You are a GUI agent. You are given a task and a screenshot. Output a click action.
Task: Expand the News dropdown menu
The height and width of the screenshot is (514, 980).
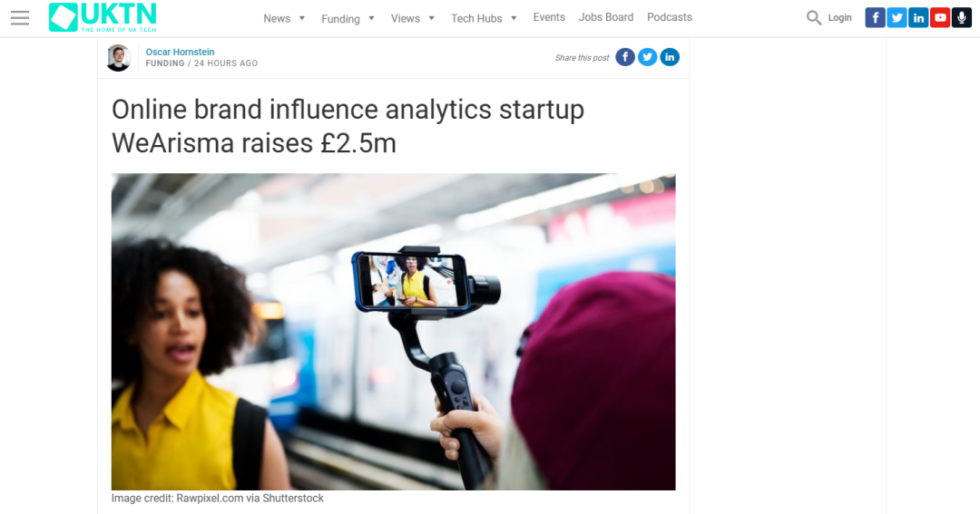(x=284, y=18)
